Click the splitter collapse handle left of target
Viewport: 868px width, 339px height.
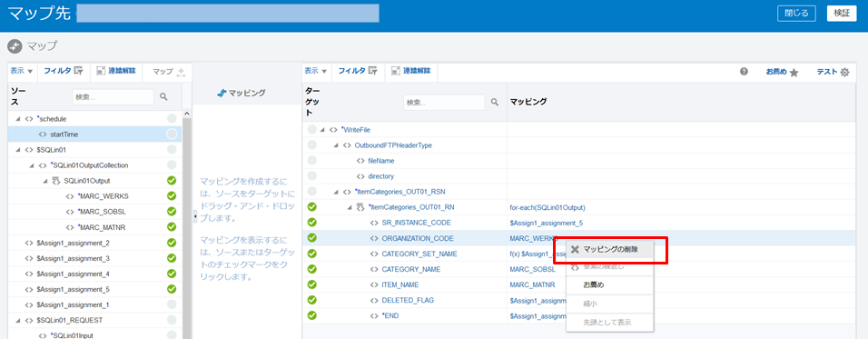195,216
